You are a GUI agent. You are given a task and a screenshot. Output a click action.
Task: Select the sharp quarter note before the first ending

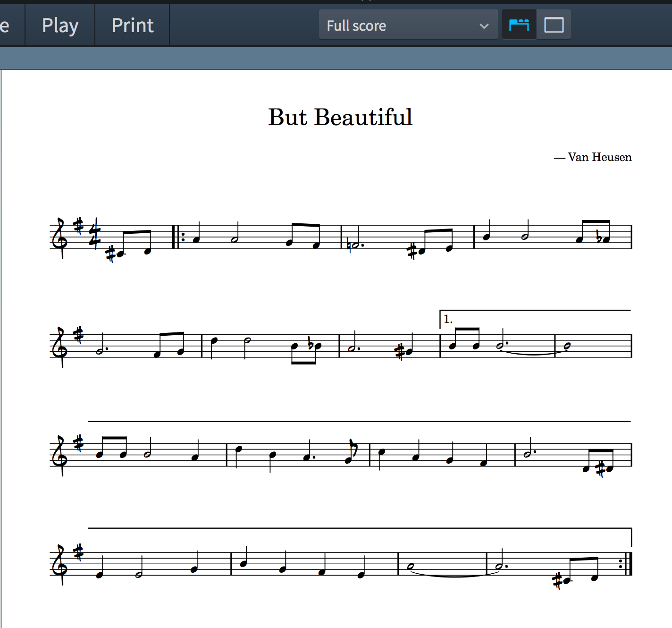(409, 351)
